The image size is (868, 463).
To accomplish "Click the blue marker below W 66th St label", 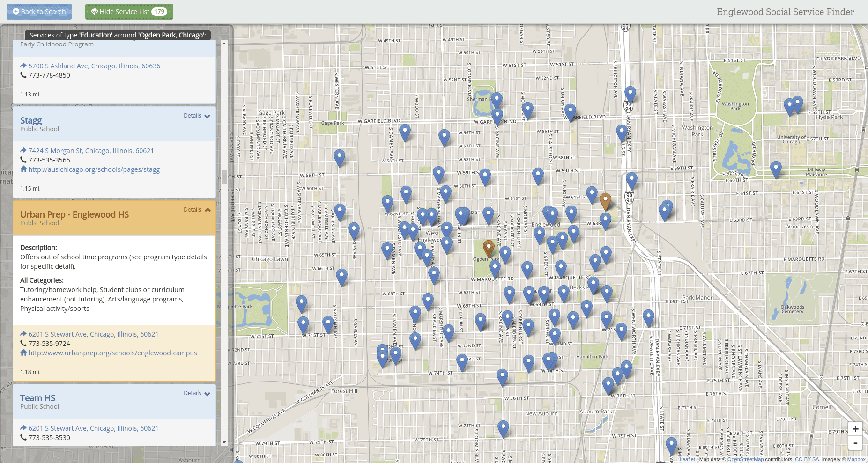I will (x=342, y=278).
